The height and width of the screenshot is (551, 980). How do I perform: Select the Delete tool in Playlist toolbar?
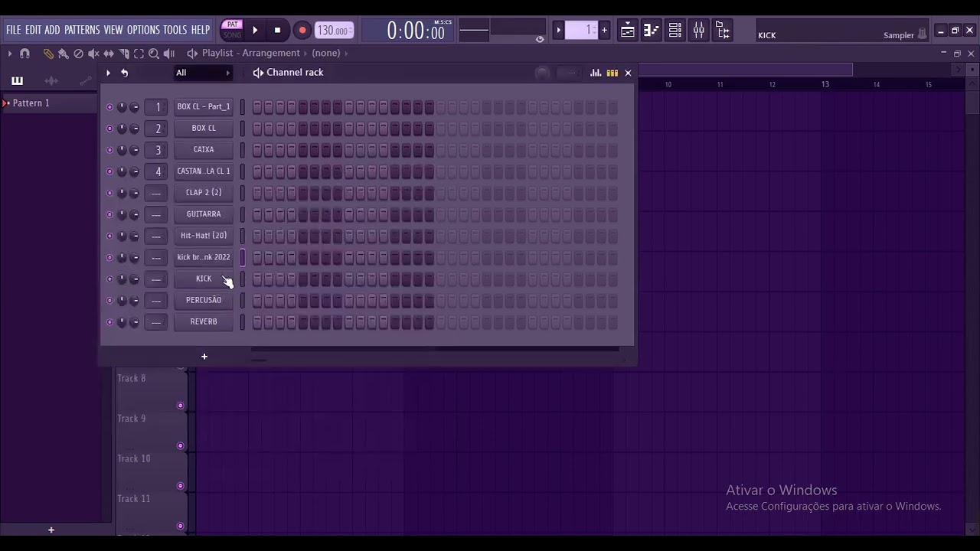coord(78,54)
